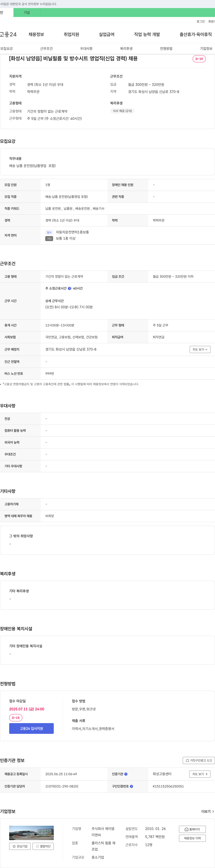
Task: Select the 비희망 value for 병역 대체 복무자
Action: coord(50,516)
